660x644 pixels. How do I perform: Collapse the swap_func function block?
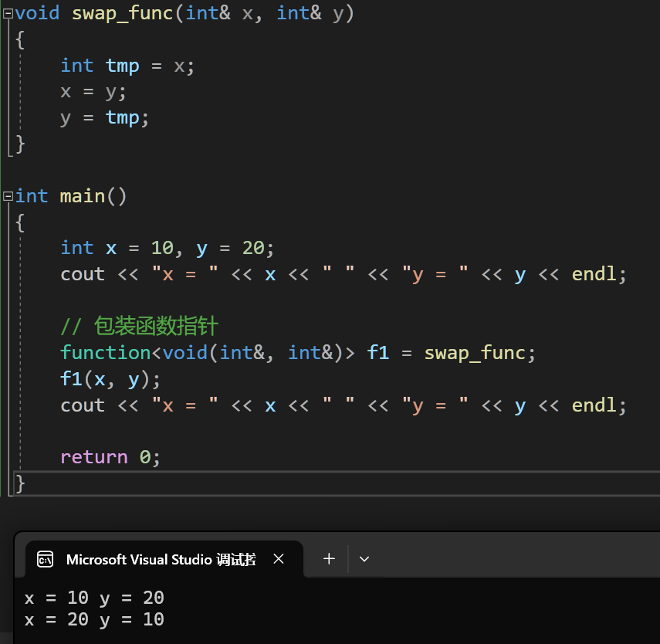8,14
